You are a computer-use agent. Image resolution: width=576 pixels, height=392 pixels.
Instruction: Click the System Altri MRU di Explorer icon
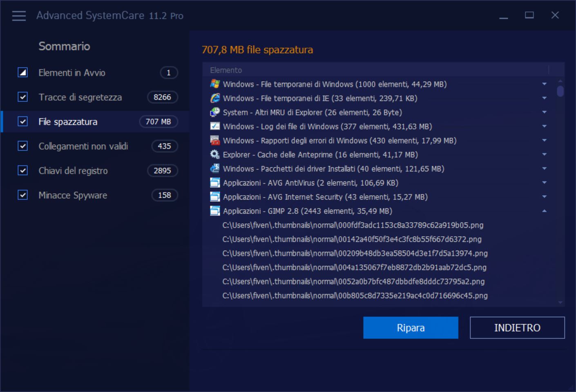215,112
